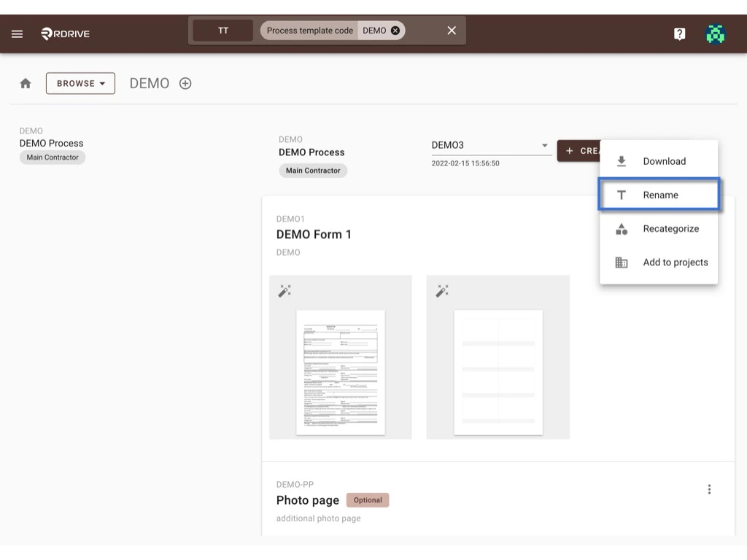Click the CREATE button
The width and height of the screenshot is (747, 560).
coord(581,150)
